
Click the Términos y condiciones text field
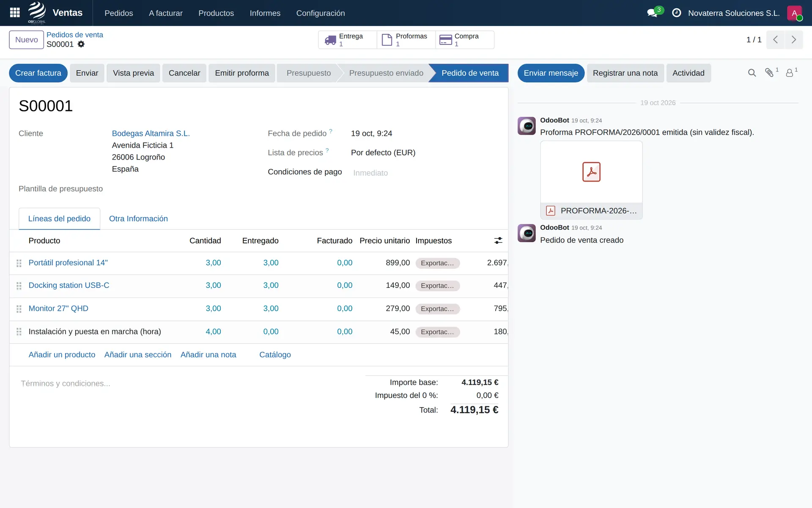(186, 384)
